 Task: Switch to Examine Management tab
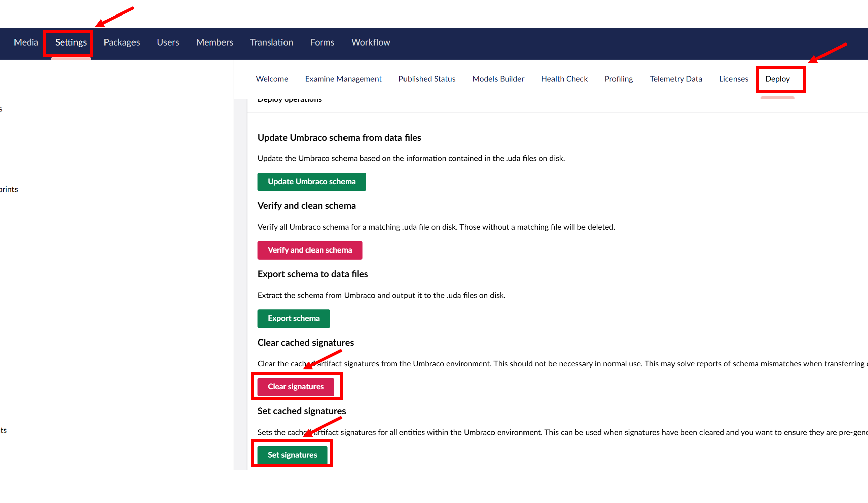(343, 79)
